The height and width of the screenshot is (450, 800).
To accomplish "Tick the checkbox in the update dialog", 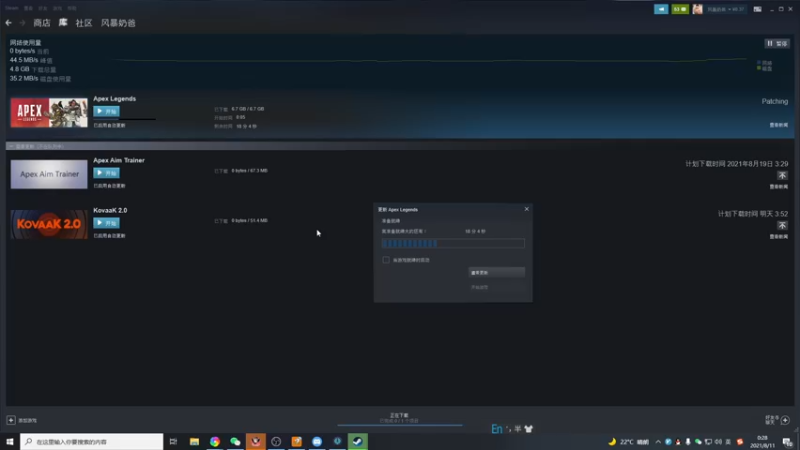I will pos(386,260).
